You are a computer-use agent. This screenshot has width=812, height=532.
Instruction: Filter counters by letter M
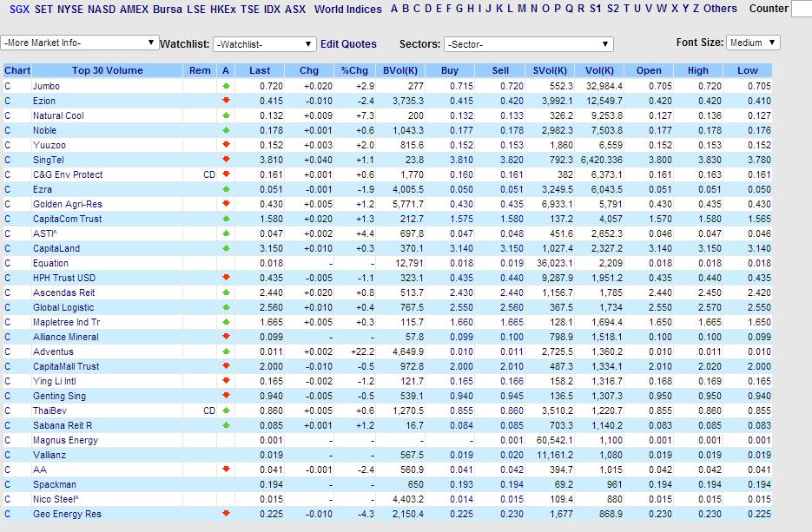coord(521,9)
